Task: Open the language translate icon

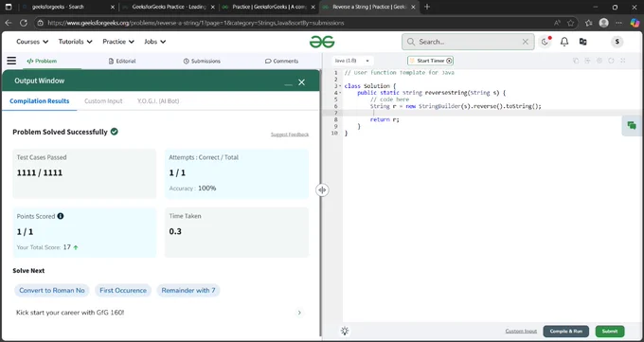Action: pyautogui.click(x=582, y=42)
